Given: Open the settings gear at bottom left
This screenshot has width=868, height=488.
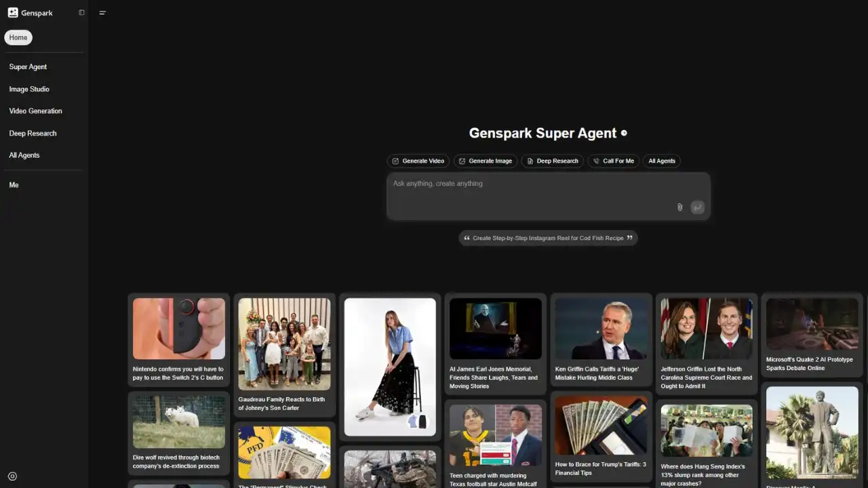Looking at the screenshot, I should [x=12, y=476].
